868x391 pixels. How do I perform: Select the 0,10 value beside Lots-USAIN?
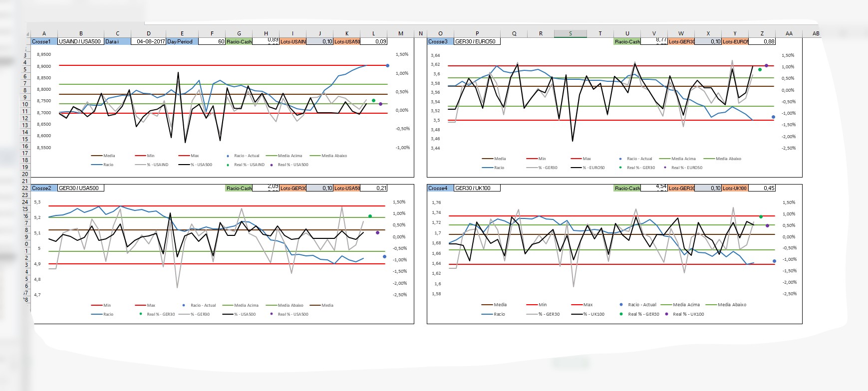coord(320,41)
